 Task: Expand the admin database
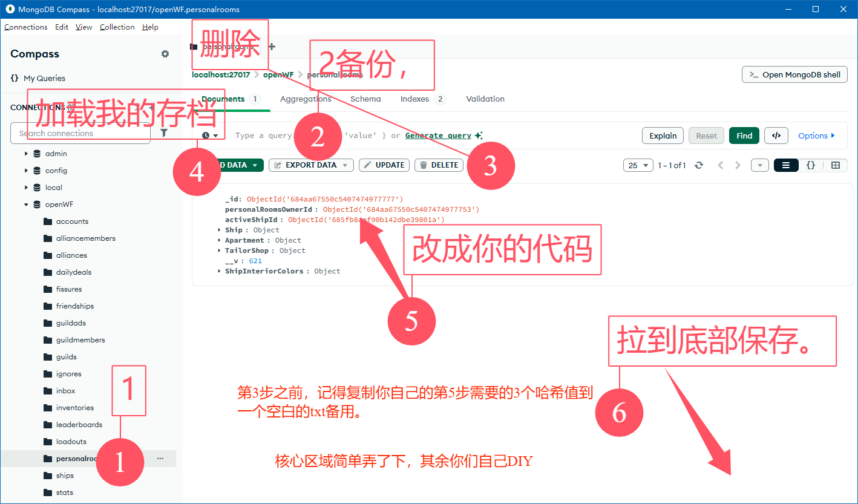pos(26,154)
